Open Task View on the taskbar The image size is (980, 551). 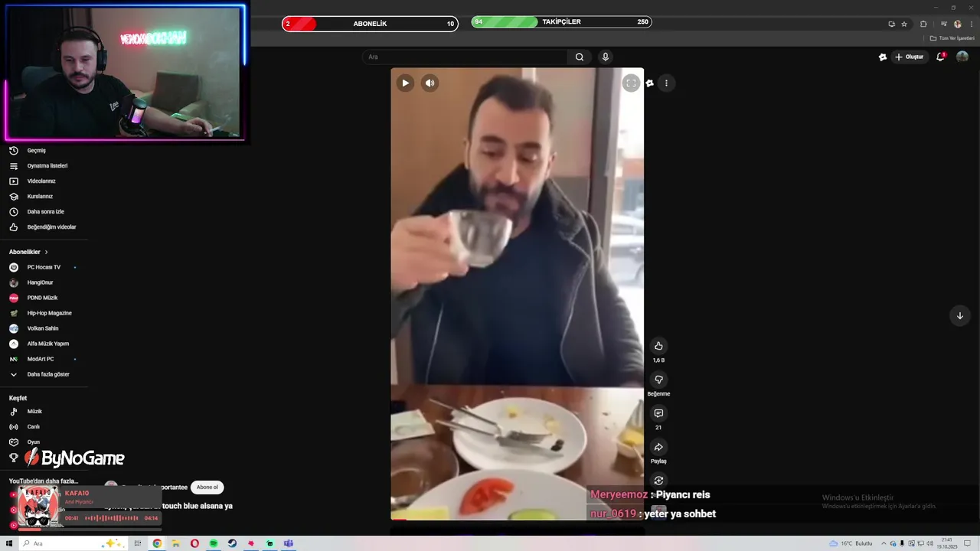coord(138,543)
